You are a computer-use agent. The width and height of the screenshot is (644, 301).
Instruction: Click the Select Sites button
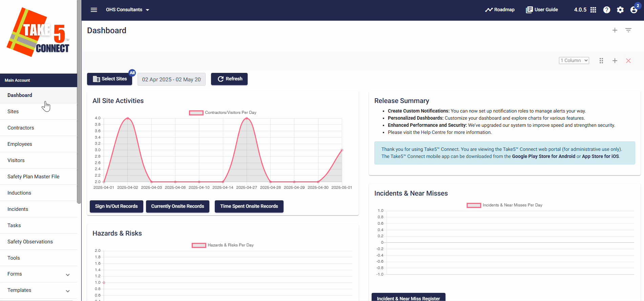[110, 79]
